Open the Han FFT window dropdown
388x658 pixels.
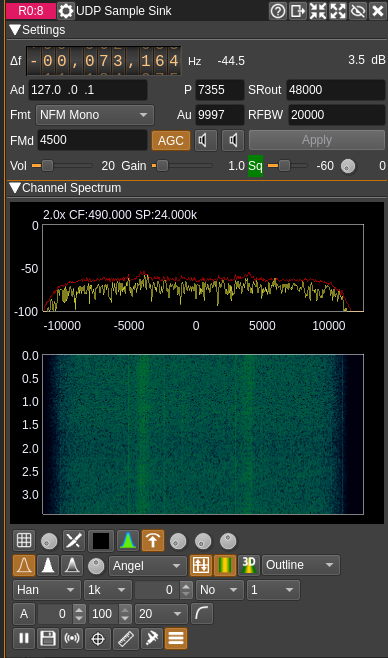point(46,590)
